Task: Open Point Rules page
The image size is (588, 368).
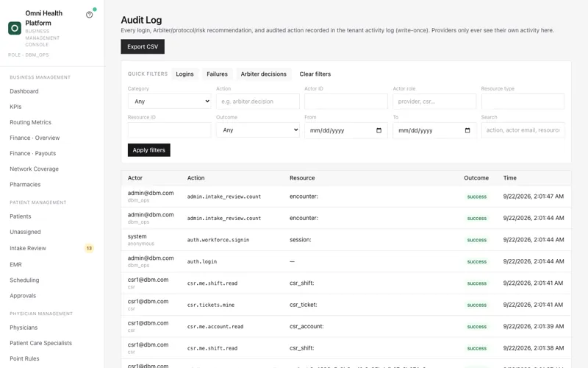Action: point(24,358)
